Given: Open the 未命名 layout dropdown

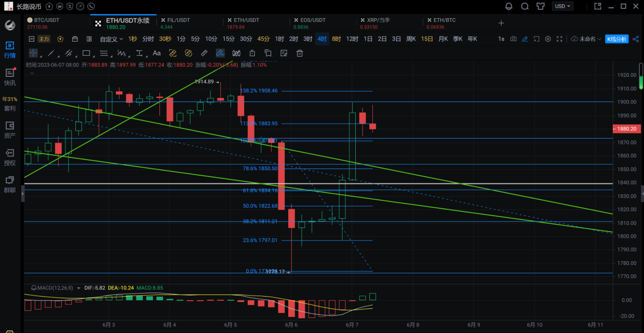Looking at the screenshot, I should click(586, 39).
